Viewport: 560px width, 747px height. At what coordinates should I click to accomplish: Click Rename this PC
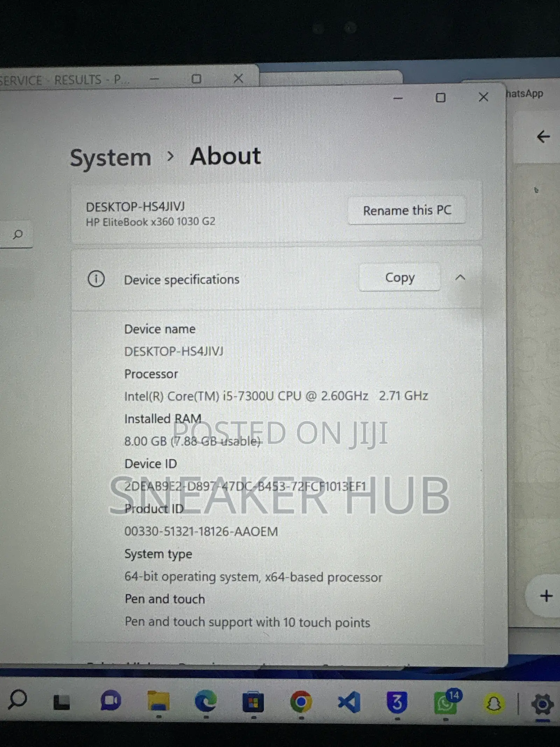click(x=407, y=210)
